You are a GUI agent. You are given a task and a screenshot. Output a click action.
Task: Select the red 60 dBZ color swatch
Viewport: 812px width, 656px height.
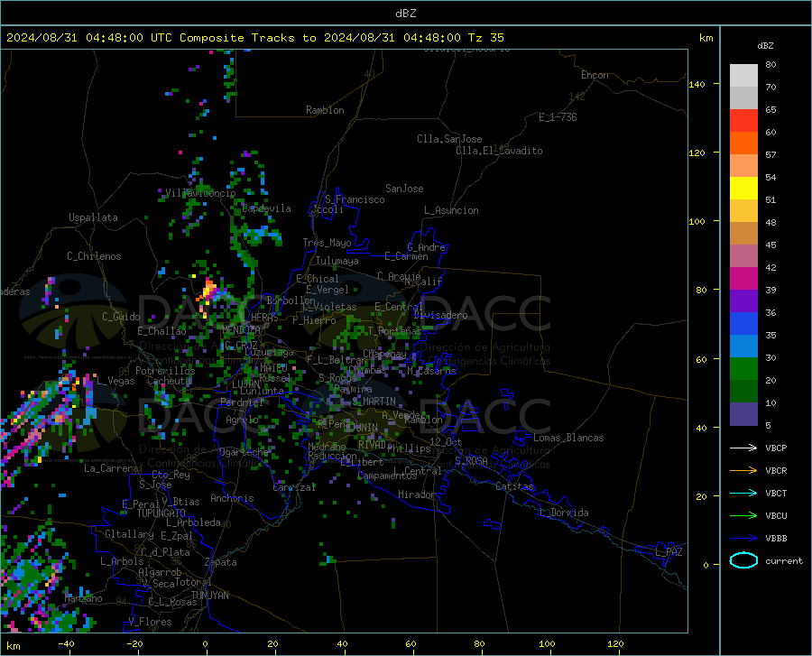pos(743,121)
